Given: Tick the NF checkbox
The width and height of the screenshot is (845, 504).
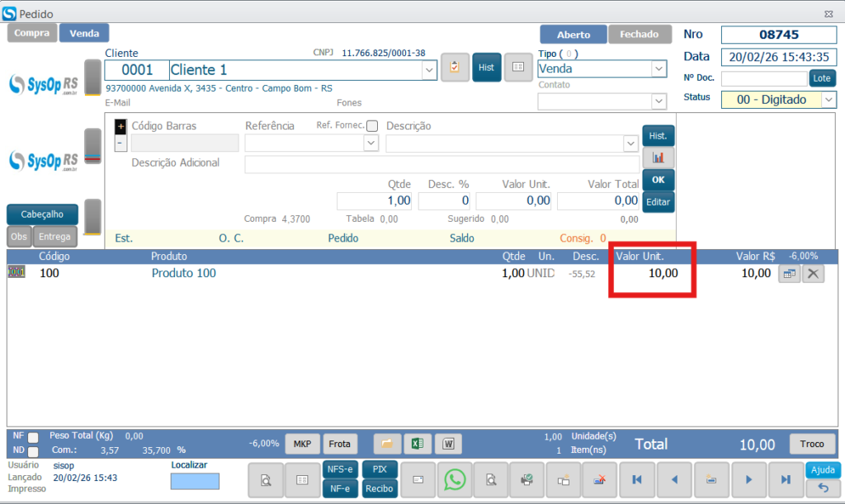Looking at the screenshot, I should point(33,437).
